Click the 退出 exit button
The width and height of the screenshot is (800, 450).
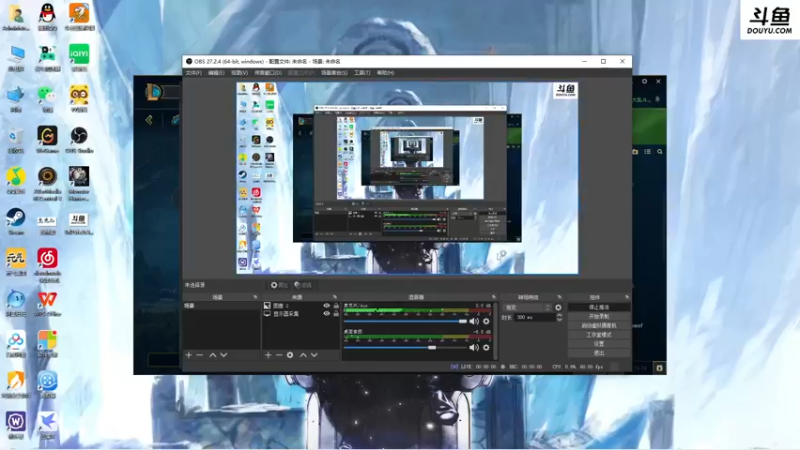pos(599,353)
